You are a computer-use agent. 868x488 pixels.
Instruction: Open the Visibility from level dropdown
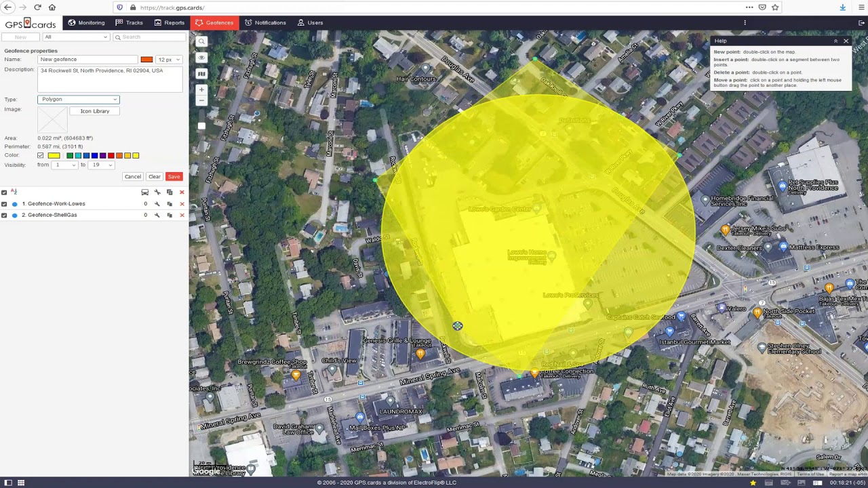pos(65,165)
